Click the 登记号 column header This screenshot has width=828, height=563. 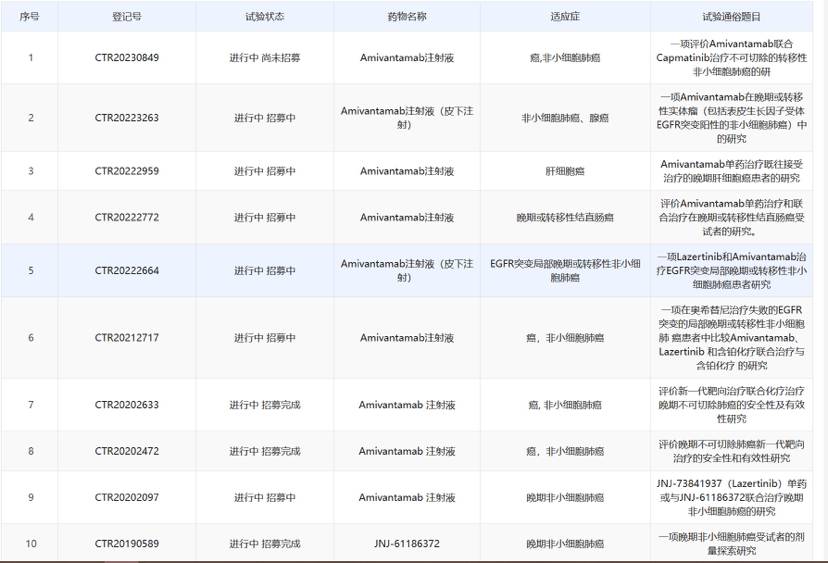pos(126,17)
